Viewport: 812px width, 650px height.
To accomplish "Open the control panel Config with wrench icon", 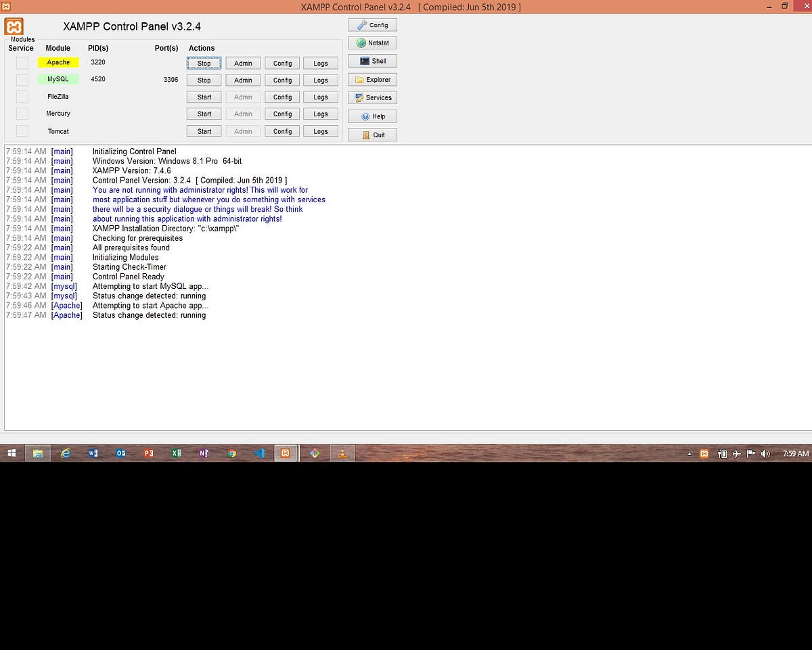I will point(372,25).
